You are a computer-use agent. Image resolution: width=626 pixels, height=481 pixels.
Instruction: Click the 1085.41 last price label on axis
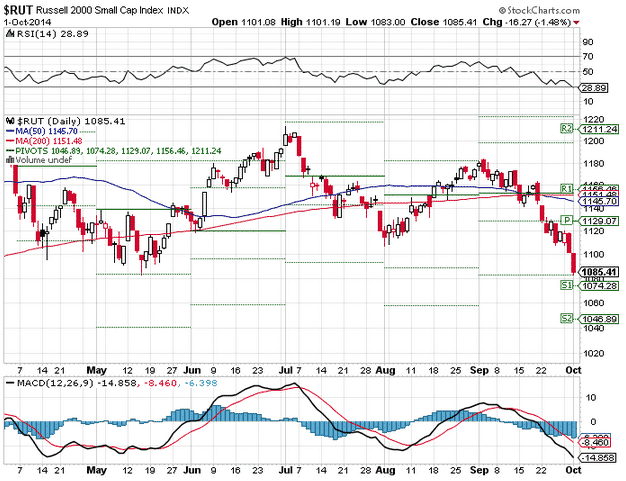click(600, 272)
